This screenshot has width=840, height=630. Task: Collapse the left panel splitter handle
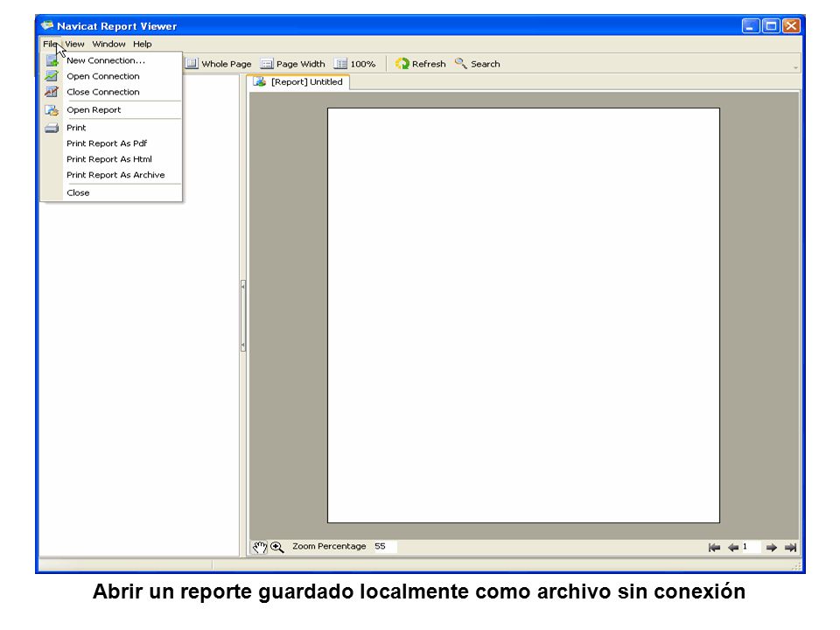pos(243,316)
